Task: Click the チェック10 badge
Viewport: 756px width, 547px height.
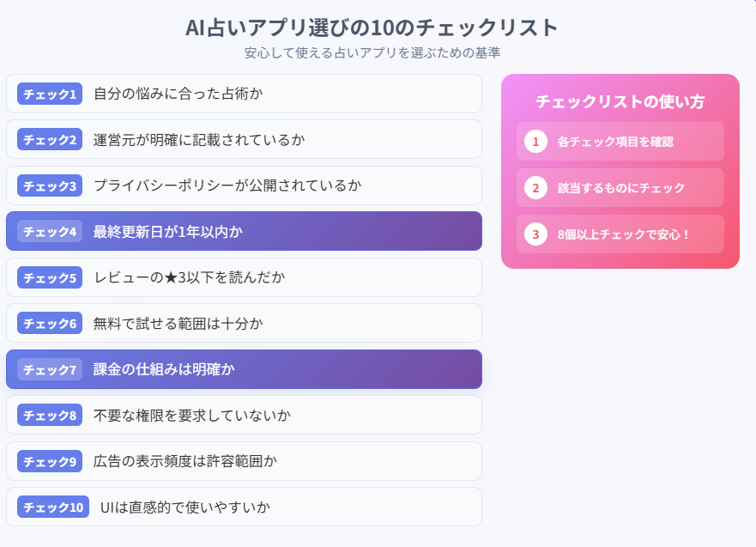Action: click(53, 507)
